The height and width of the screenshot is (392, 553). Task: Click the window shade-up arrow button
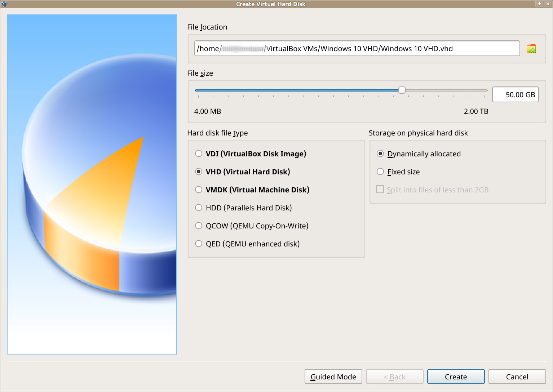540,4
